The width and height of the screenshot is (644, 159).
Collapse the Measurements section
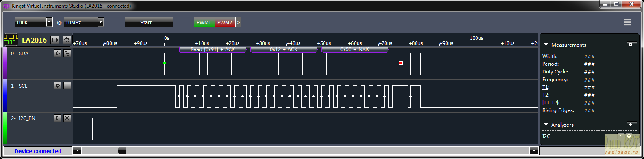click(x=546, y=45)
